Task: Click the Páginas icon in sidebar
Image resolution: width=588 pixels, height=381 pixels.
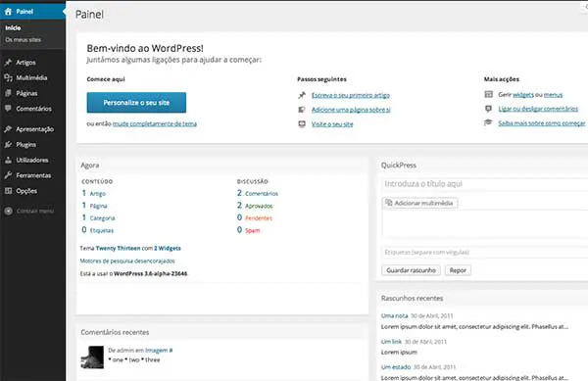Action: pyautogui.click(x=8, y=93)
